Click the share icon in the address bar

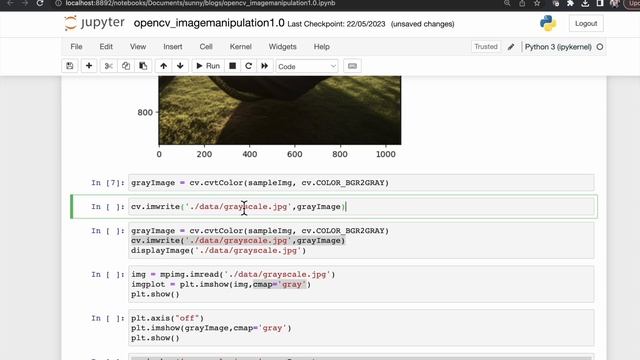point(522,3)
